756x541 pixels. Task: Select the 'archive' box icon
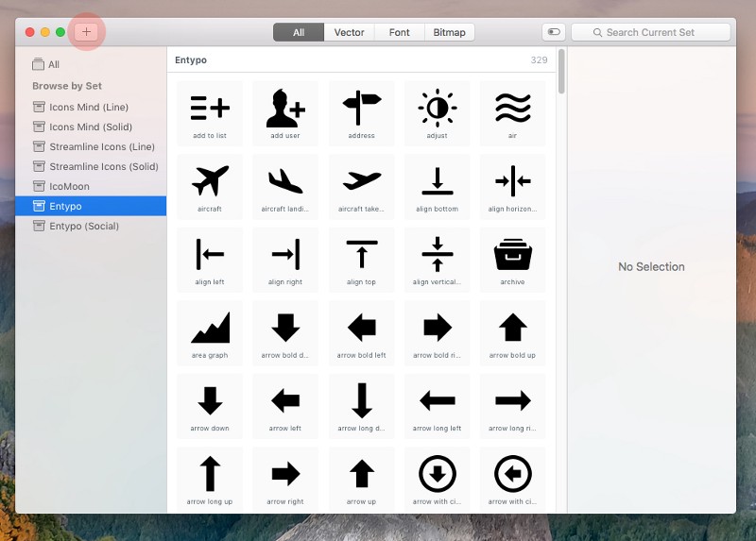click(512, 257)
